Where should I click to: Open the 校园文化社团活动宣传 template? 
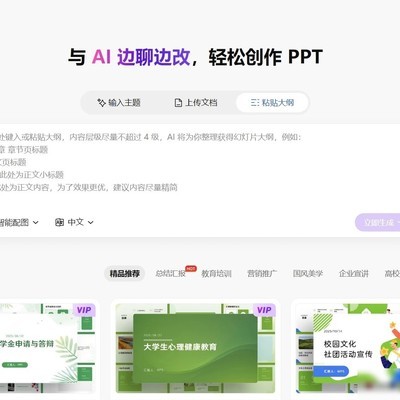(347, 348)
